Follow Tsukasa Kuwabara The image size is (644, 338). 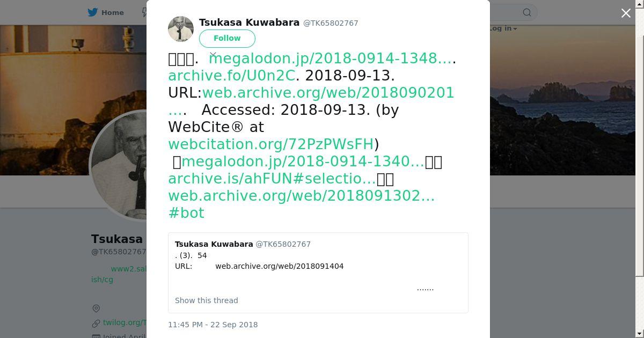227,38
